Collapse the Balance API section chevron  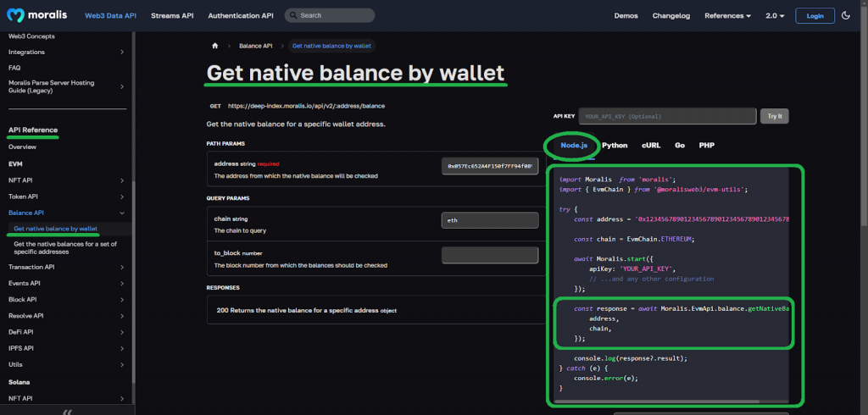click(122, 213)
